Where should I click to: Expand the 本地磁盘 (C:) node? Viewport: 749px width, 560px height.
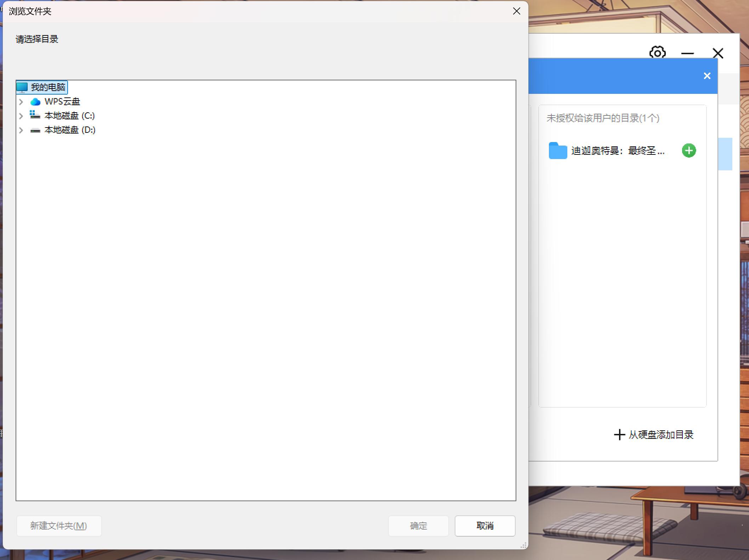pos(21,116)
